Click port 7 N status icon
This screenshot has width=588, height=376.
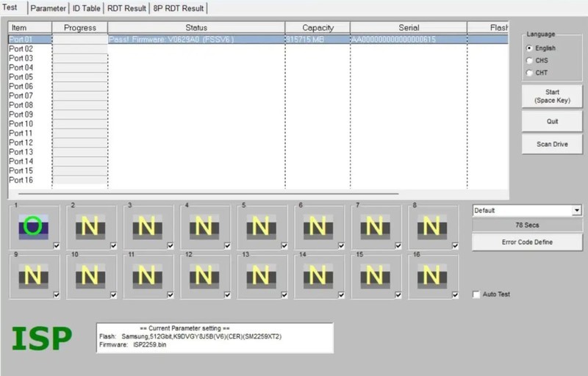(x=376, y=227)
